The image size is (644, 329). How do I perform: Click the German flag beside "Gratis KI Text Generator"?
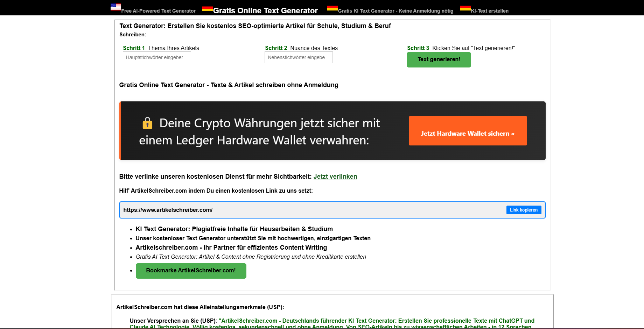332,8
